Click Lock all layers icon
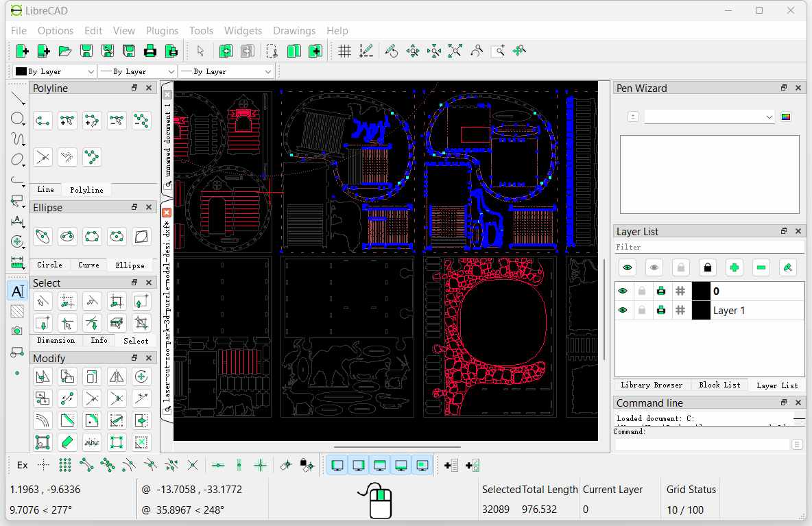The height and width of the screenshot is (526, 812). coord(707,267)
